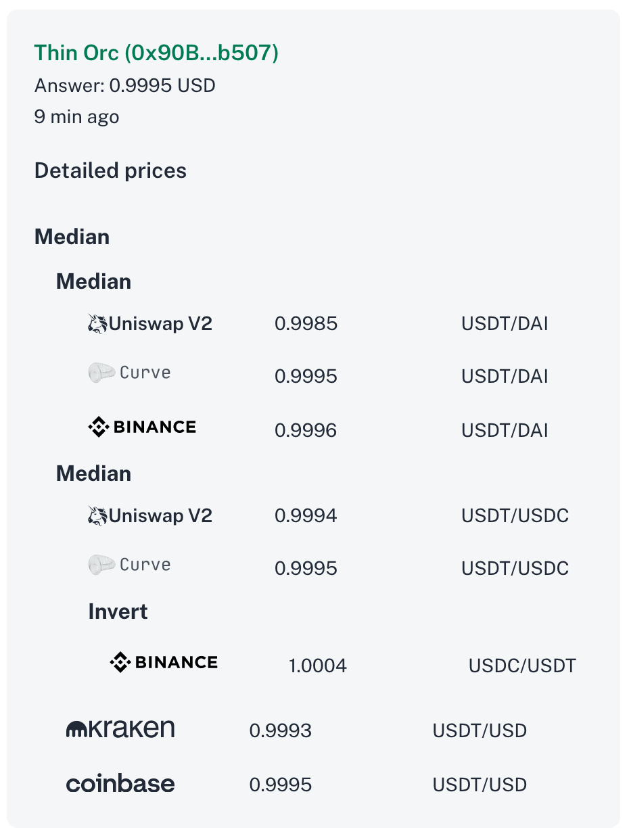Click the Binance logo under Invert

pyautogui.click(x=164, y=662)
